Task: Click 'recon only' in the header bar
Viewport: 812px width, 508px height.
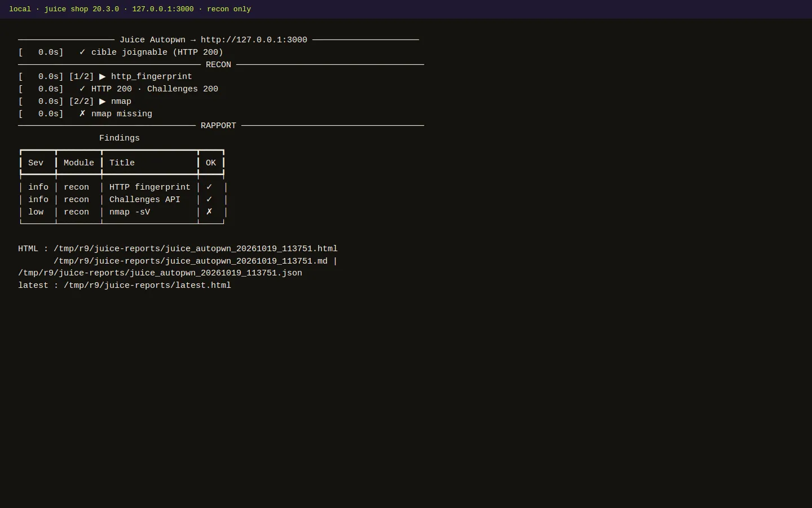Action: click(229, 9)
